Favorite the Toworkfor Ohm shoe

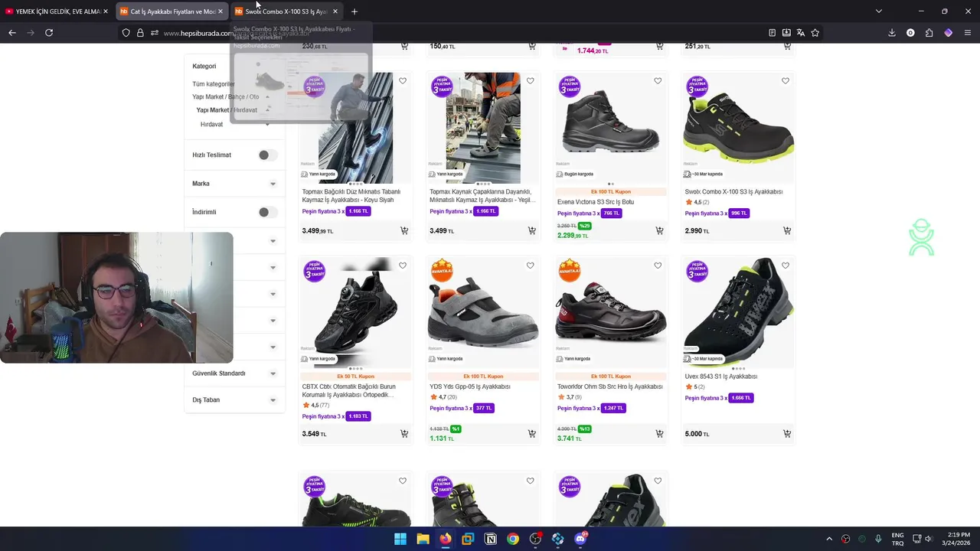click(658, 266)
